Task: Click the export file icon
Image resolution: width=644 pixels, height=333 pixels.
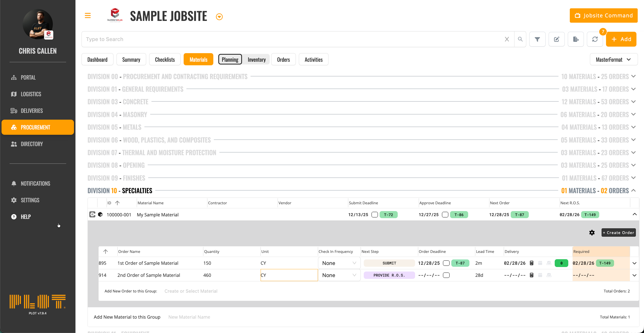Action: coord(576,39)
